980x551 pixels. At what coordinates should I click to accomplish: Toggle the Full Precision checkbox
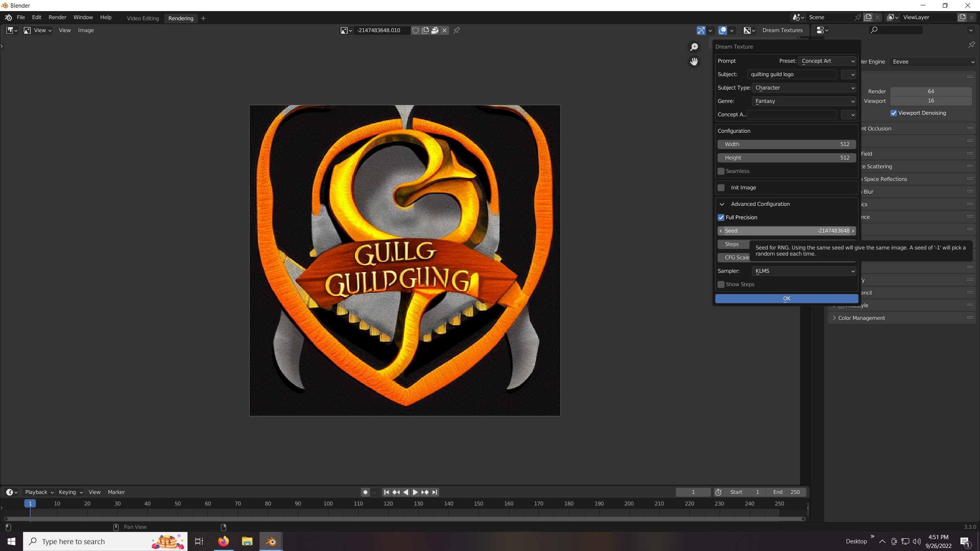pyautogui.click(x=721, y=217)
